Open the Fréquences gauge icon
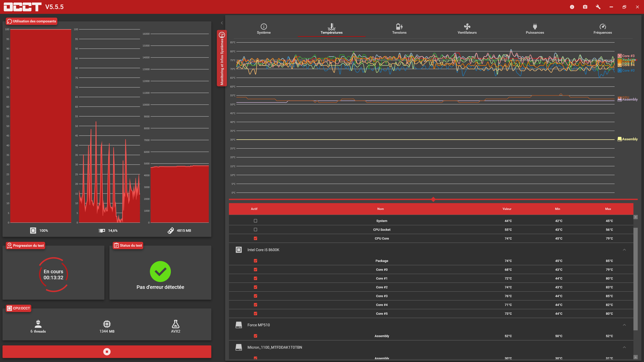This screenshot has height=362, width=644. (602, 27)
